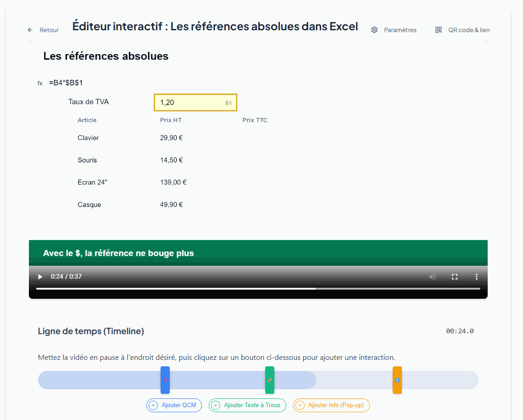Image resolution: width=523 pixels, height=420 pixels.
Task: Go back using the Retour link
Action: [x=49, y=30]
